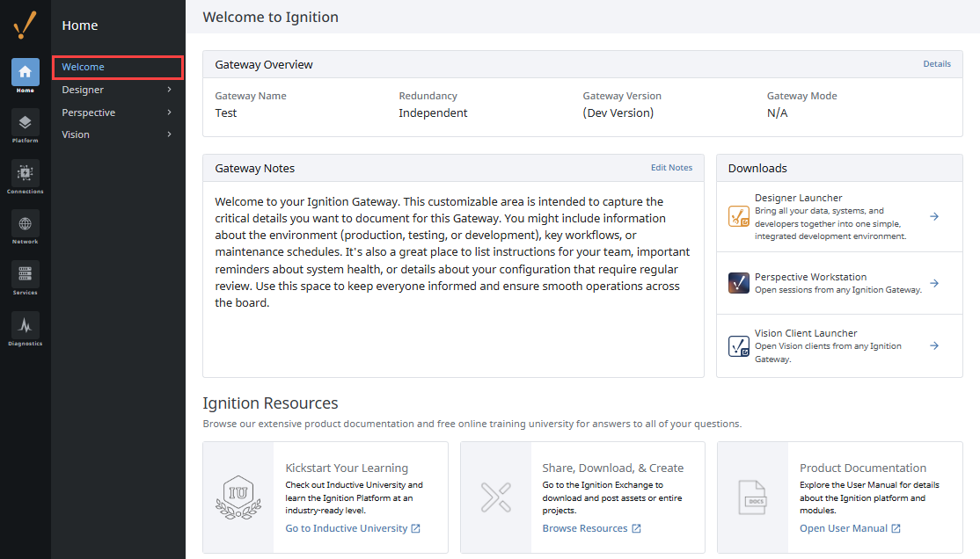Open the Designer Launcher download title
The height and width of the screenshot is (559, 980).
tap(798, 198)
